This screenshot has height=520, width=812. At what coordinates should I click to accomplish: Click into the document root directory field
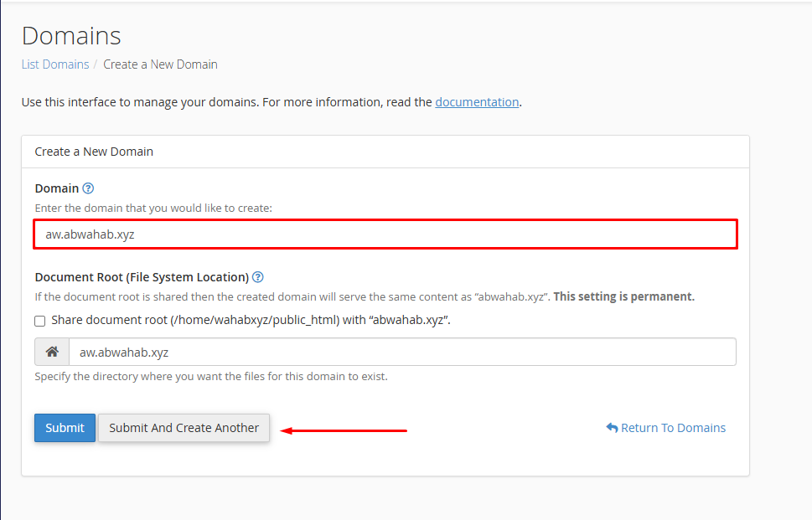(x=402, y=352)
